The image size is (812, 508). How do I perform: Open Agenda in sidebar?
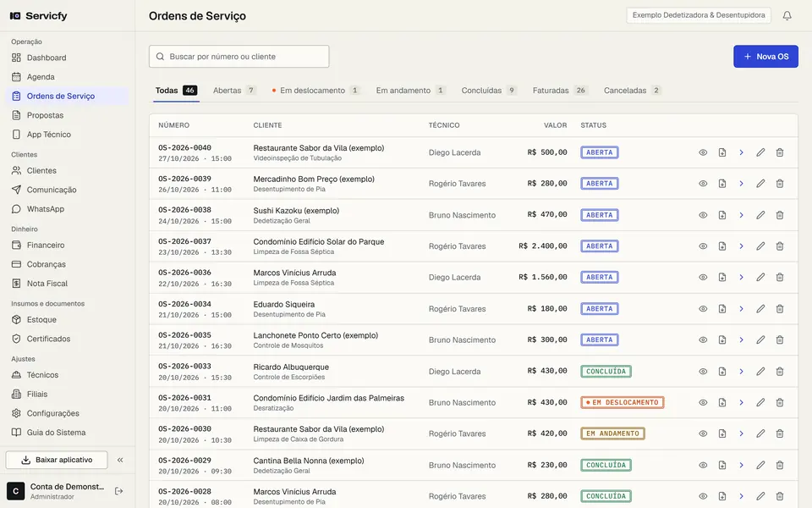68,77
